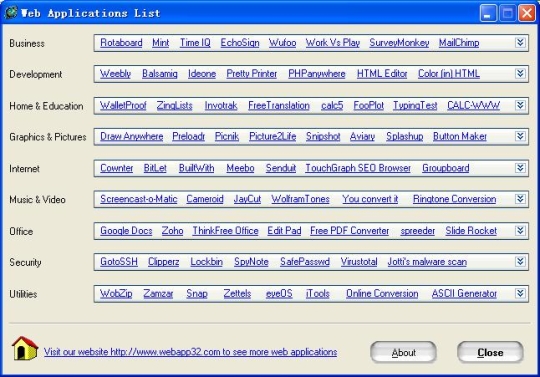Click the globe icon in the title bar

pyautogui.click(x=11, y=13)
